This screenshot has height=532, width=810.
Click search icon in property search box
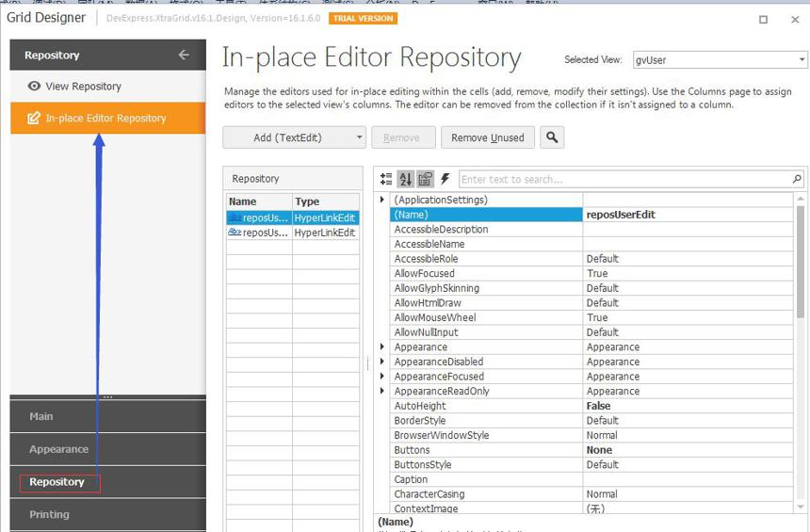797,179
